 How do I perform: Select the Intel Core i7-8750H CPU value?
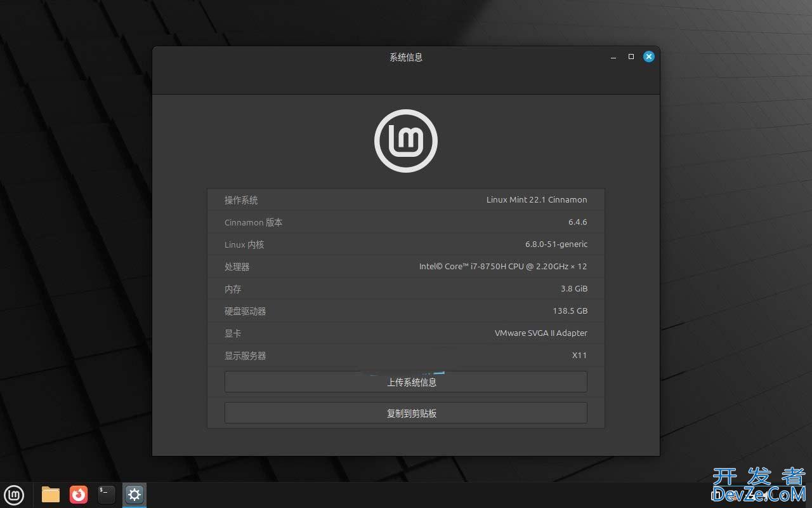(x=503, y=266)
